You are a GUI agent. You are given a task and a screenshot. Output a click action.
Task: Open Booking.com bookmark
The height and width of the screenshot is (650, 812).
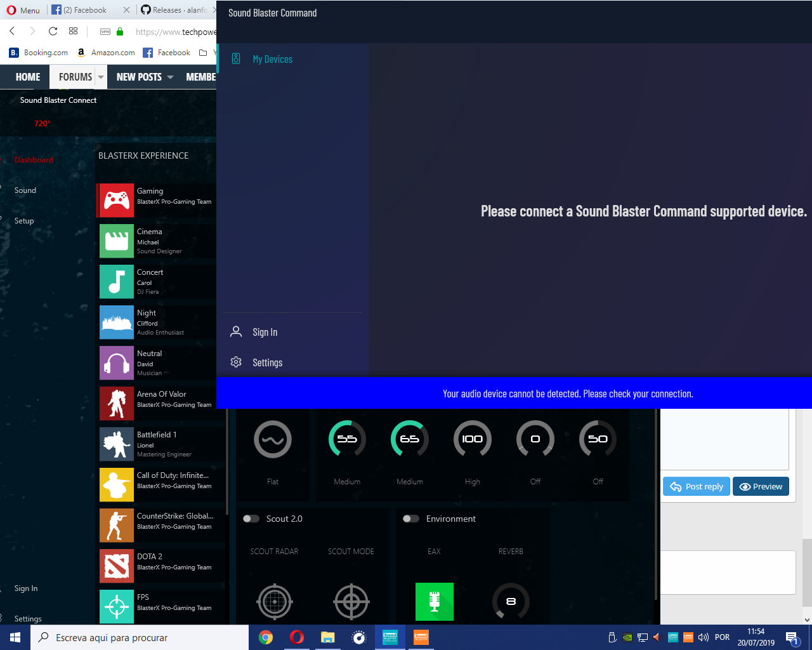coord(39,53)
